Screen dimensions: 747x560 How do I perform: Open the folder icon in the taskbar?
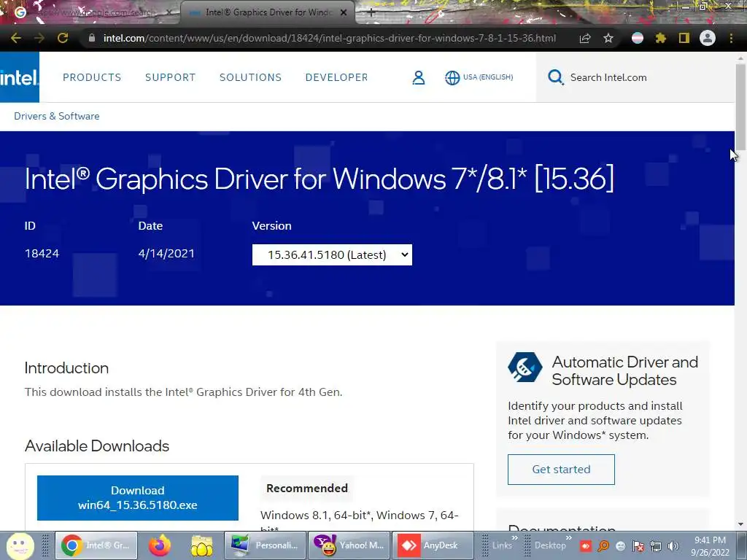click(x=201, y=545)
